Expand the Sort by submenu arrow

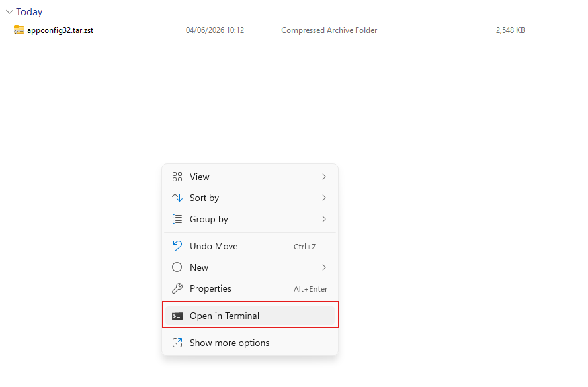point(324,198)
